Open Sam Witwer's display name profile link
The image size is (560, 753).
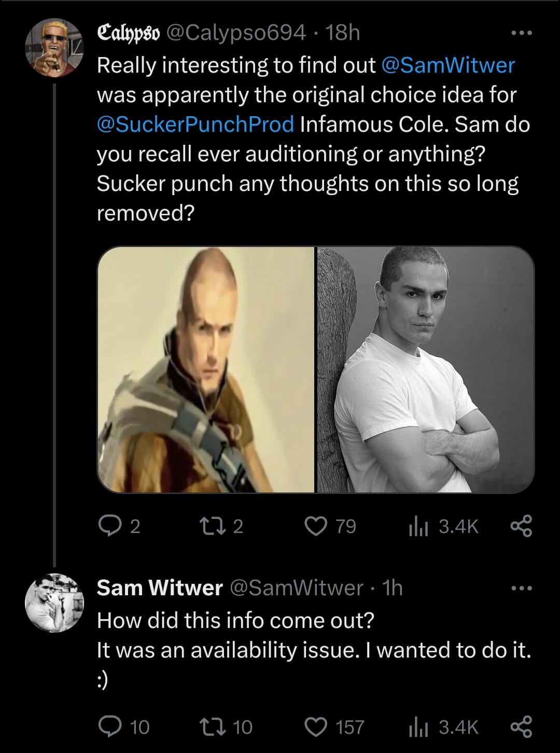160,588
